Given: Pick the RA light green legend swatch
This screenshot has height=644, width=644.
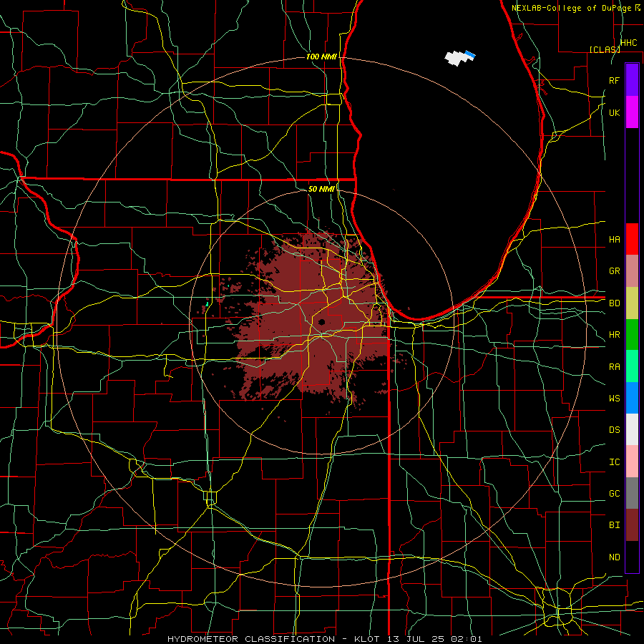Looking at the screenshot, I should click(632, 366).
